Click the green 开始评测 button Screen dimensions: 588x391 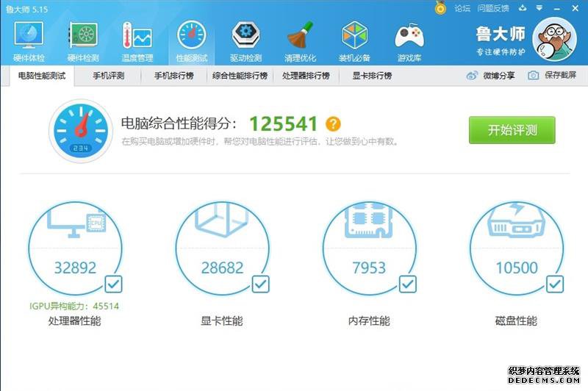pos(512,130)
